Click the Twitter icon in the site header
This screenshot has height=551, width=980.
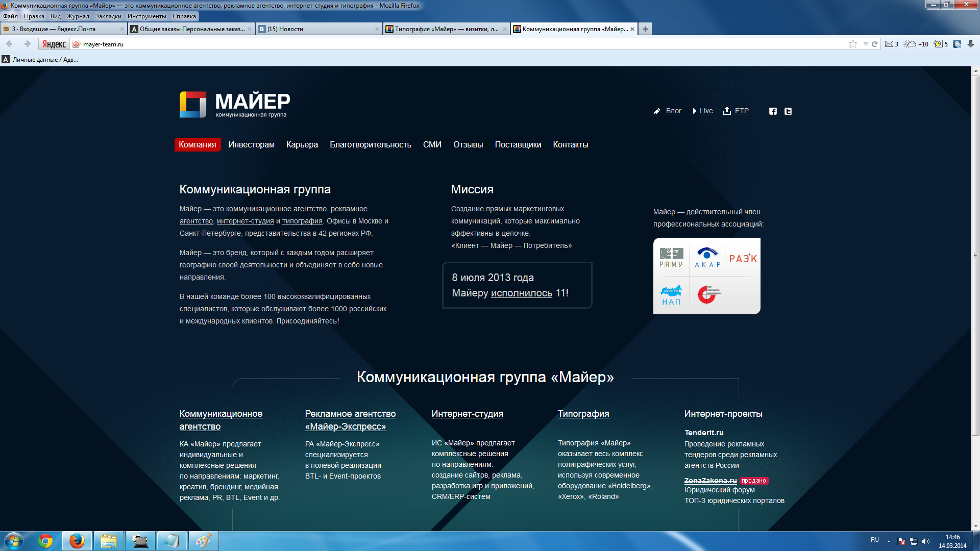[788, 111]
